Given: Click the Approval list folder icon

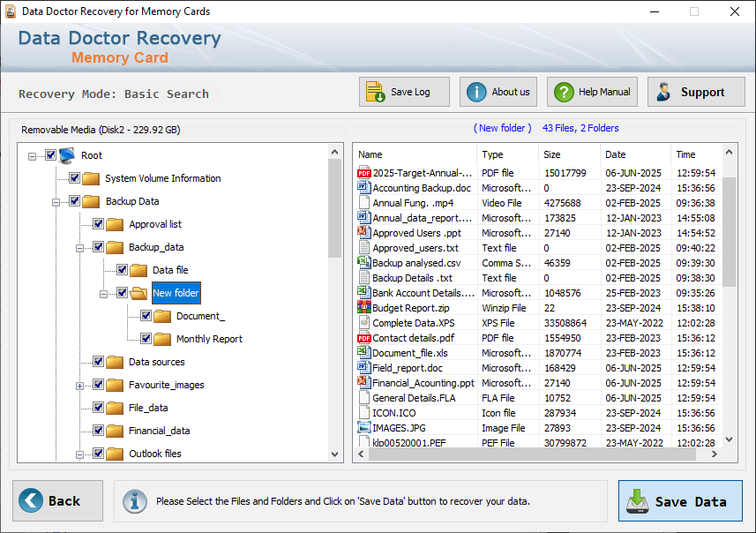Looking at the screenshot, I should click(115, 224).
